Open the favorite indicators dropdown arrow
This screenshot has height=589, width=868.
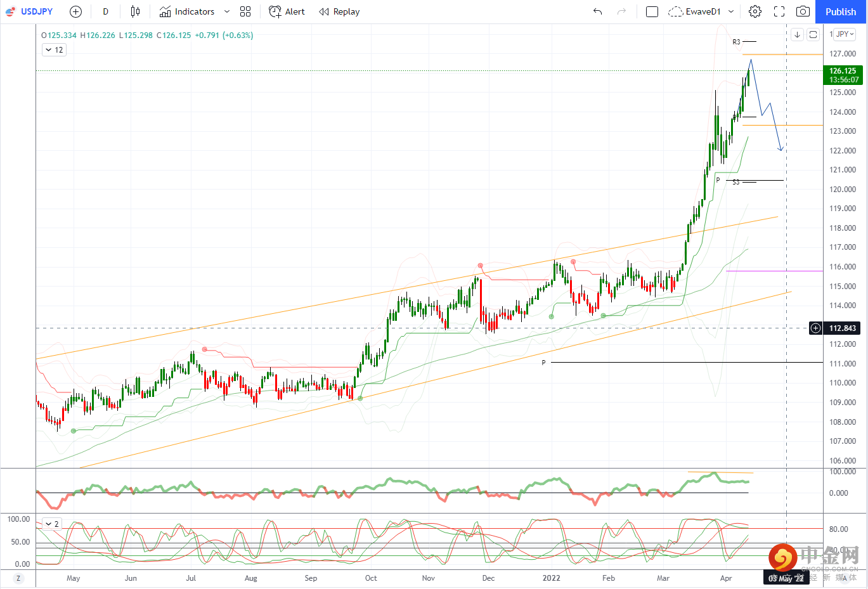click(x=227, y=11)
